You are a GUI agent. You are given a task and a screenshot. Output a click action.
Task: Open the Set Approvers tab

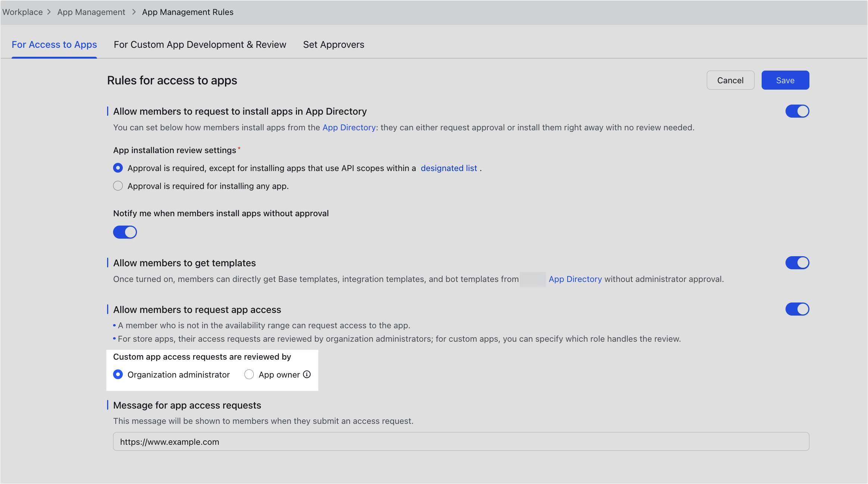334,45
